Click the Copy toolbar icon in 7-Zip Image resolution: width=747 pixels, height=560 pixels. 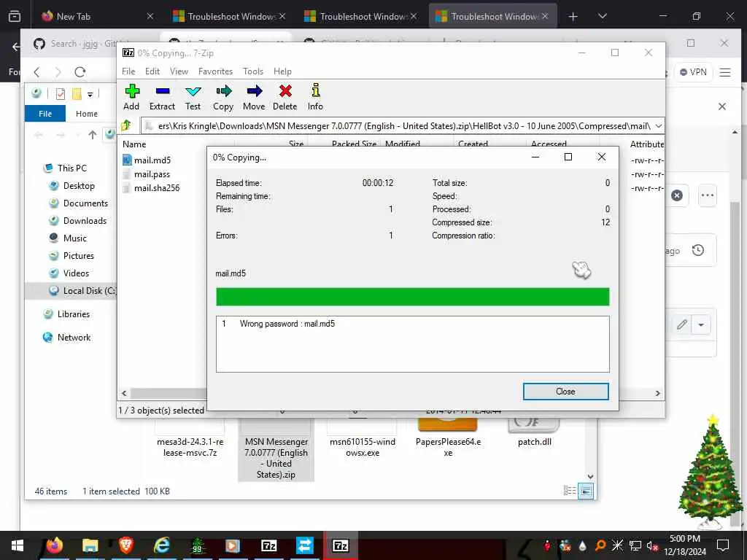pyautogui.click(x=223, y=97)
